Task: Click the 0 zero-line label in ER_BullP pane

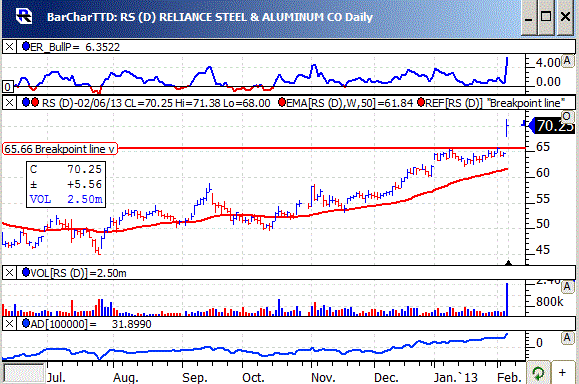Action: 7,87
